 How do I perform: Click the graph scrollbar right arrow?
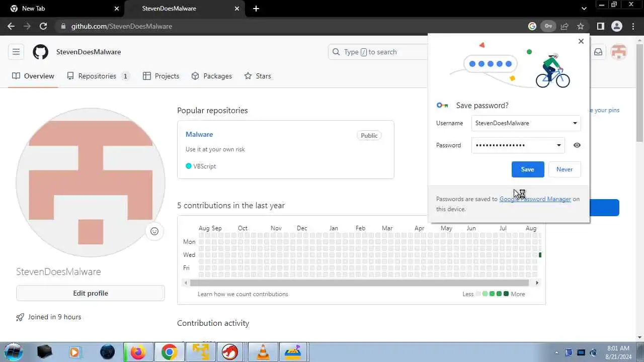tap(537, 283)
